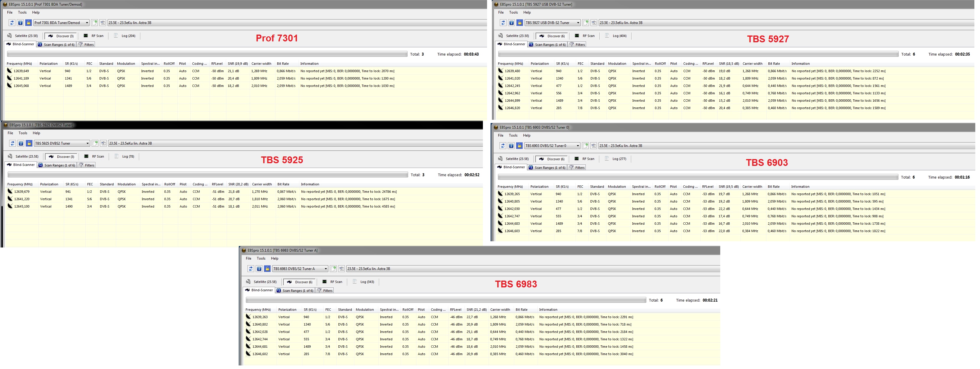This screenshot has height=369, width=980.
Task: Switch to Scan Ranges tab in Prof 7301 window
Action: pyautogui.click(x=56, y=45)
